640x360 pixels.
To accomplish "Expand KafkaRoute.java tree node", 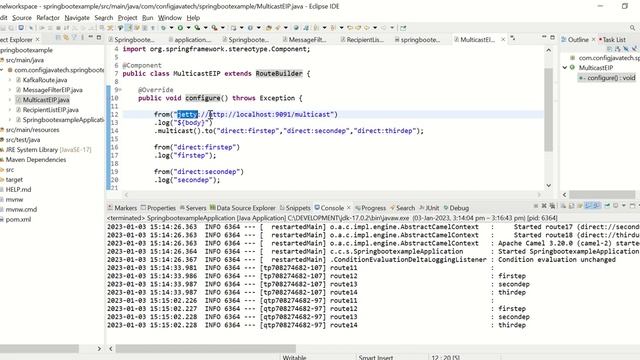I will pos(10,80).
